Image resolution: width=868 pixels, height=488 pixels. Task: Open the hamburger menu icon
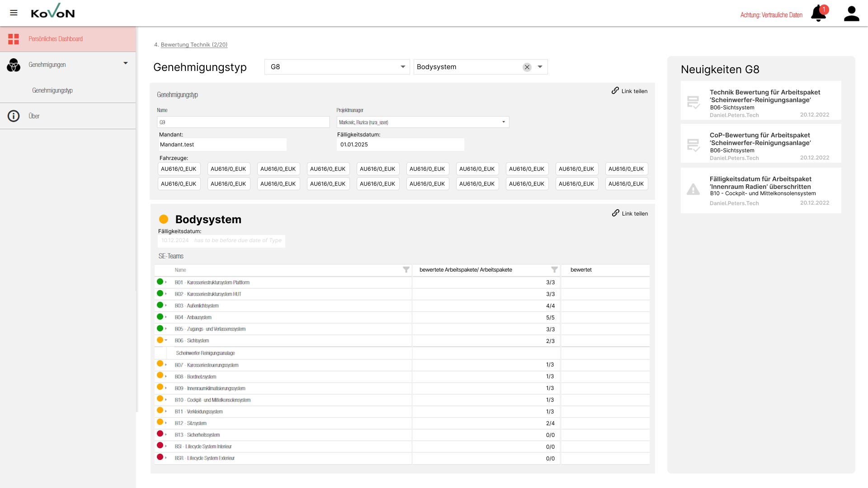point(14,13)
